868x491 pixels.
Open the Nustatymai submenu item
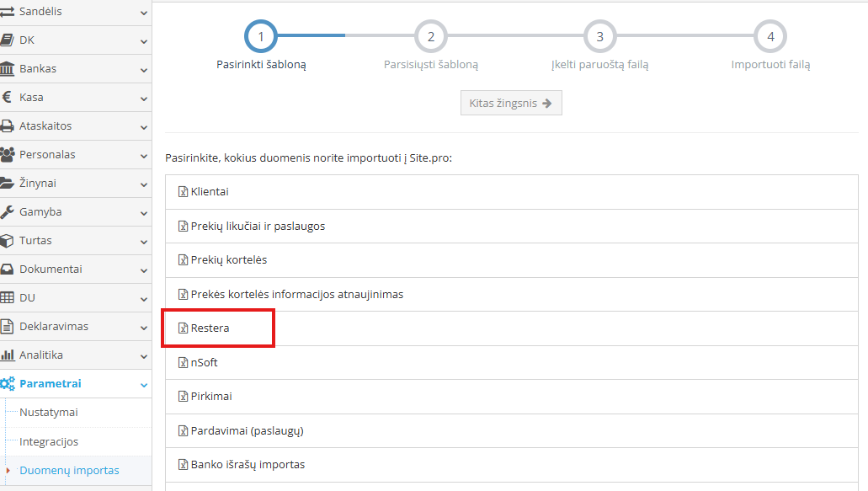point(49,413)
